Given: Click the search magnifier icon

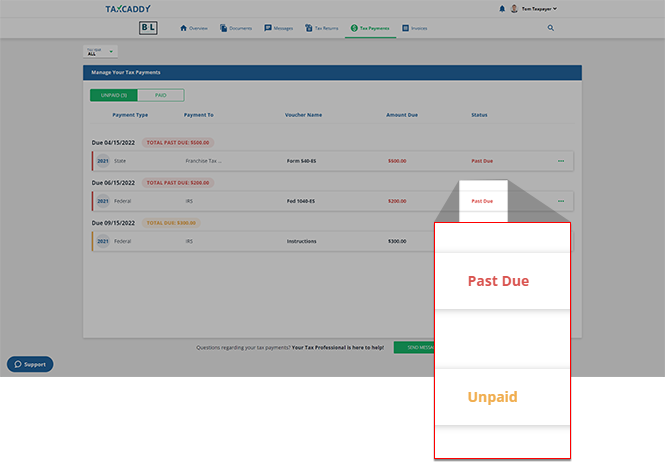Looking at the screenshot, I should coord(550,28).
